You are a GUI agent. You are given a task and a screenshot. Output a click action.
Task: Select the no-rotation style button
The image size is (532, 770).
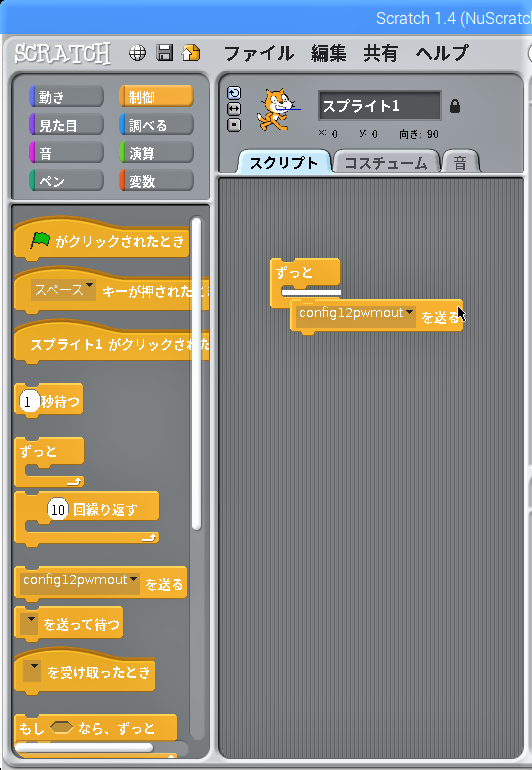(234, 125)
